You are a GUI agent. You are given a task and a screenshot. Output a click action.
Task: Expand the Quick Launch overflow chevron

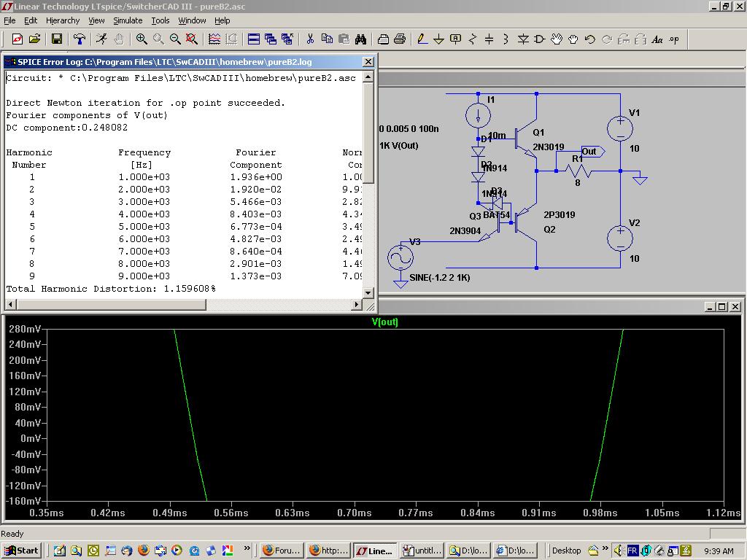[247, 548]
